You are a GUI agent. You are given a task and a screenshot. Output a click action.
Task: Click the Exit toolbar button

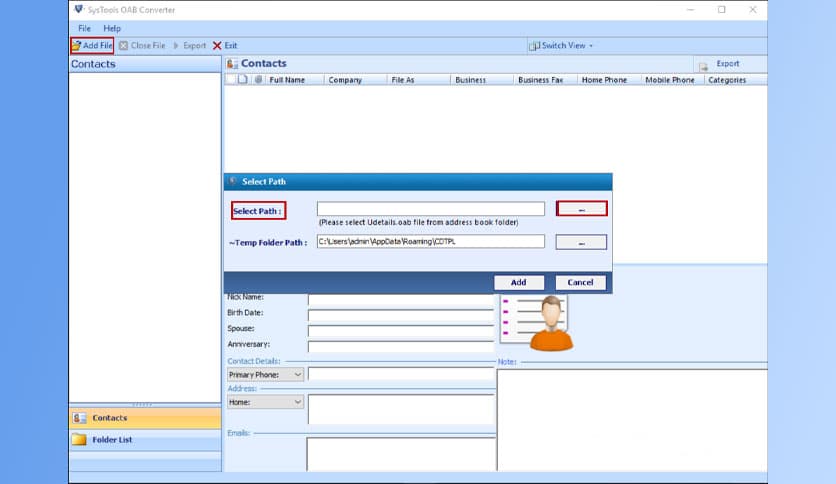click(x=225, y=46)
